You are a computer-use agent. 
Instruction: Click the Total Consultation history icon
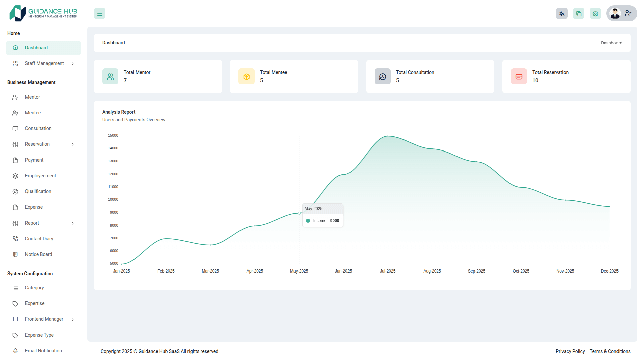[383, 77]
